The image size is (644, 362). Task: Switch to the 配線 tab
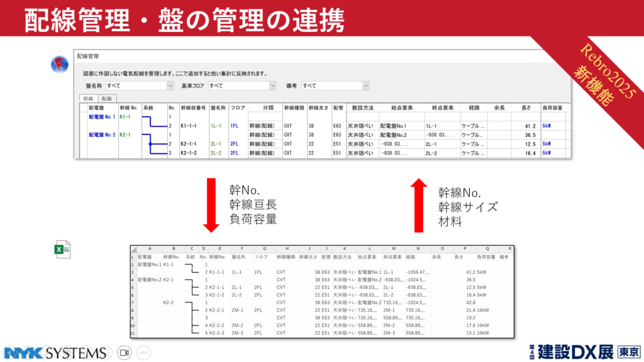click(107, 99)
